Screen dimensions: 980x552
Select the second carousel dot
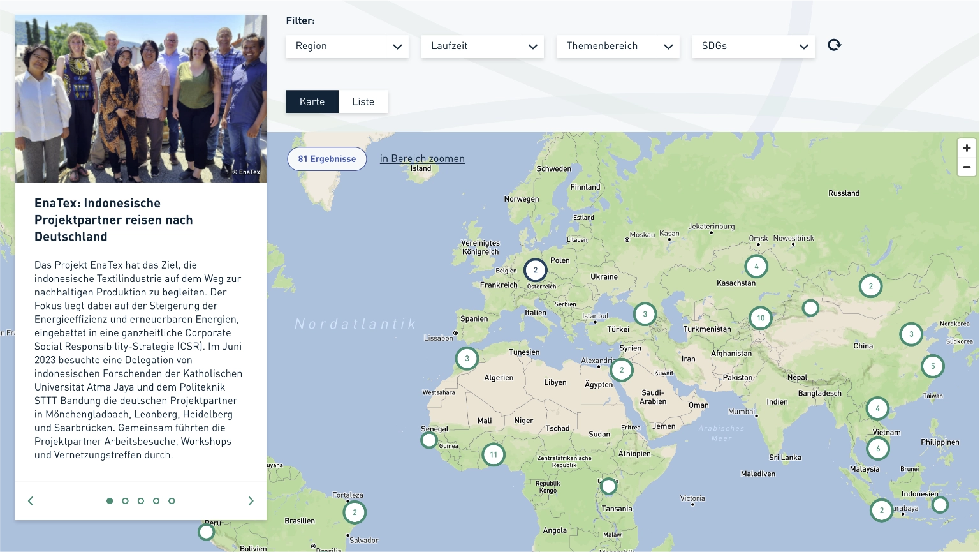(x=125, y=501)
